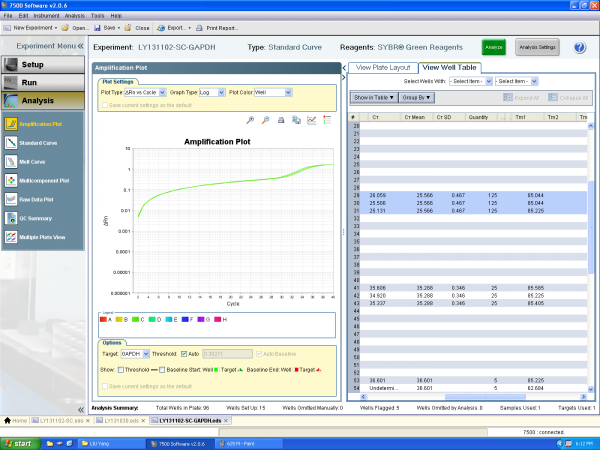Click the Open folder toolbar icon
Screen dimensions: 600x450
coord(65,28)
